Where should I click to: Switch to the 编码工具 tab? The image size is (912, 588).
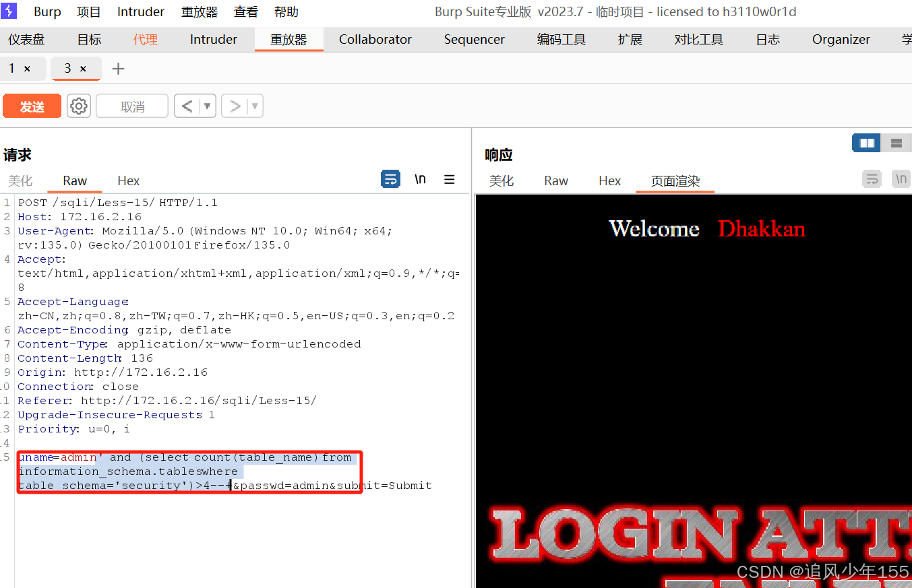coord(561,39)
